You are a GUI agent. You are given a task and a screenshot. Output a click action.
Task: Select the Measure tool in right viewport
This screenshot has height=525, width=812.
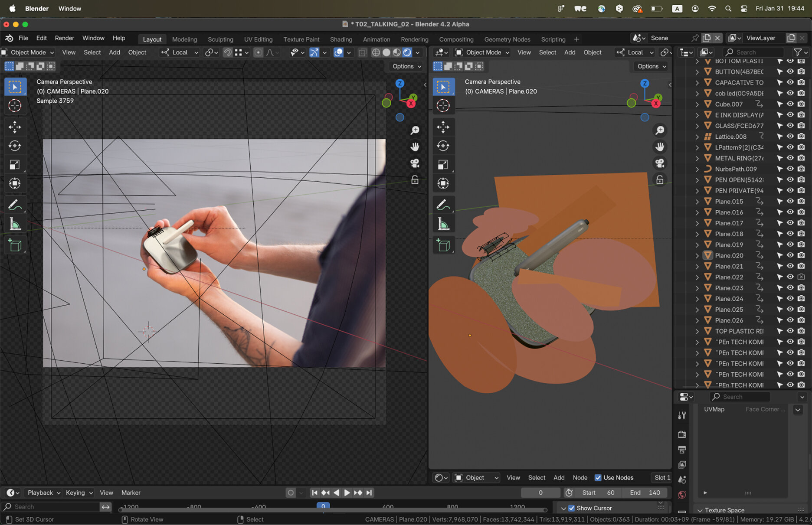[443, 224]
